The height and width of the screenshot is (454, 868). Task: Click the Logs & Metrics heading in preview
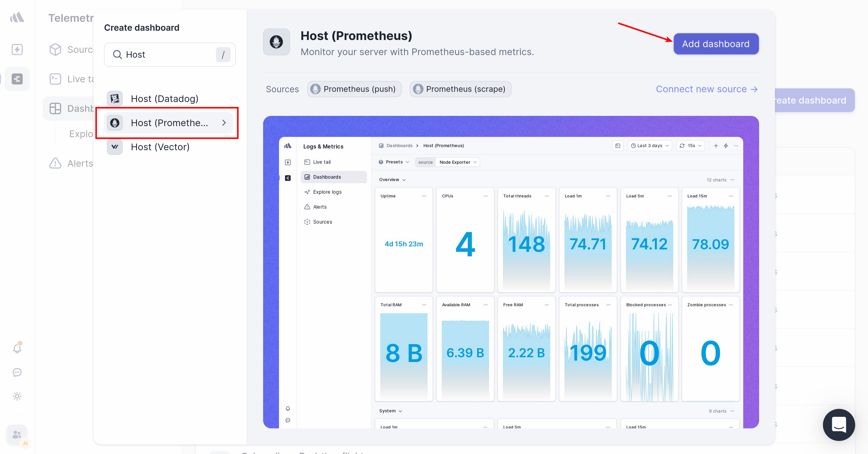[x=323, y=146]
